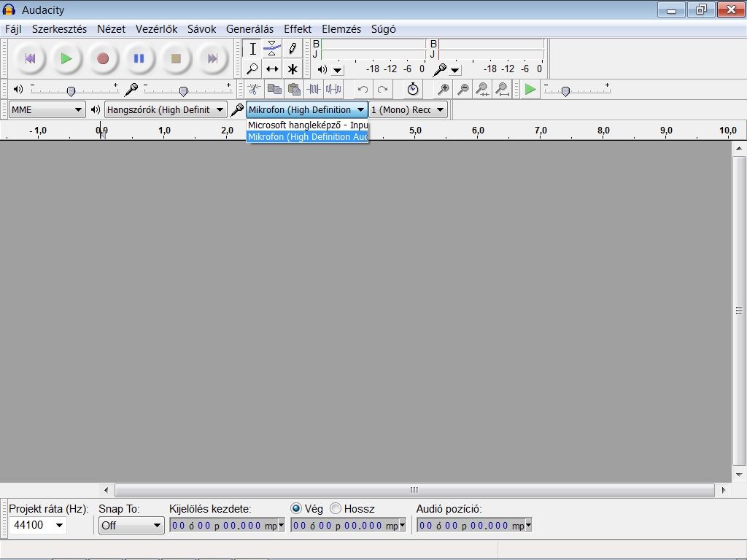Open Kijelölés kezdete time format dropdown
This screenshot has width=747, height=560.
click(281, 525)
